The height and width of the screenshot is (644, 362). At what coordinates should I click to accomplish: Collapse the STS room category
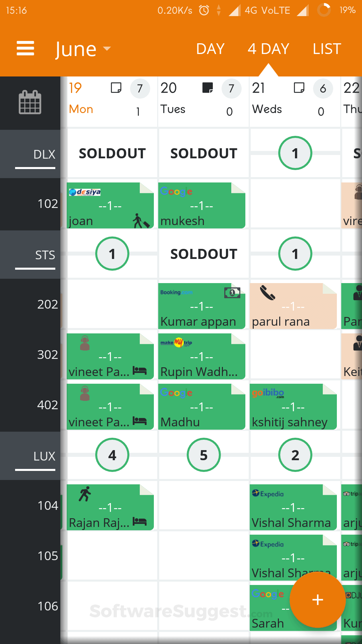[x=35, y=255]
